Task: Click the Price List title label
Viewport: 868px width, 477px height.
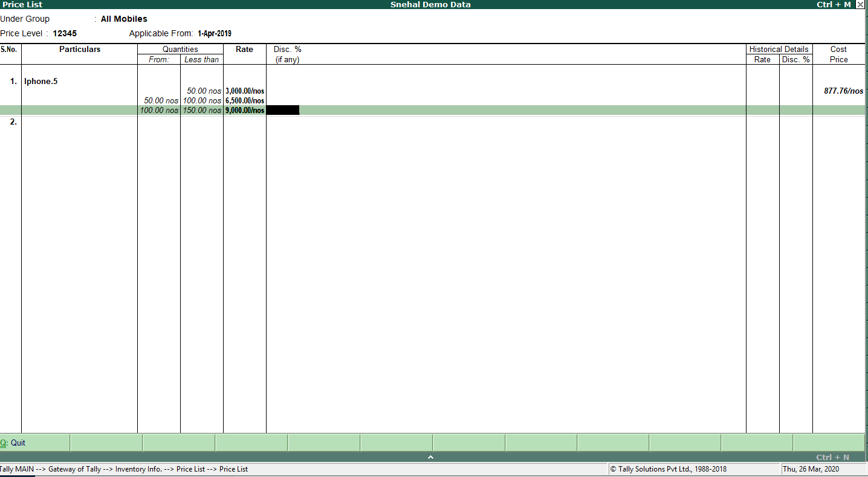Action: 22,4
